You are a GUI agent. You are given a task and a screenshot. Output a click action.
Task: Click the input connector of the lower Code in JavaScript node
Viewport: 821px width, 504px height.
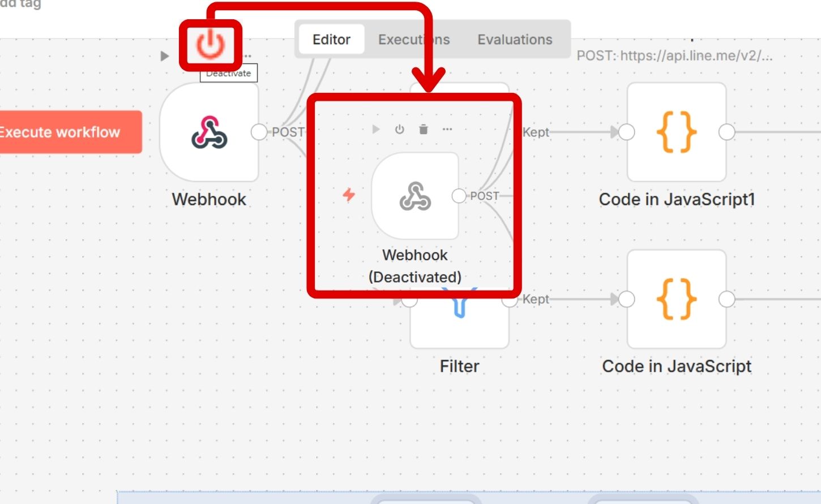(627, 300)
